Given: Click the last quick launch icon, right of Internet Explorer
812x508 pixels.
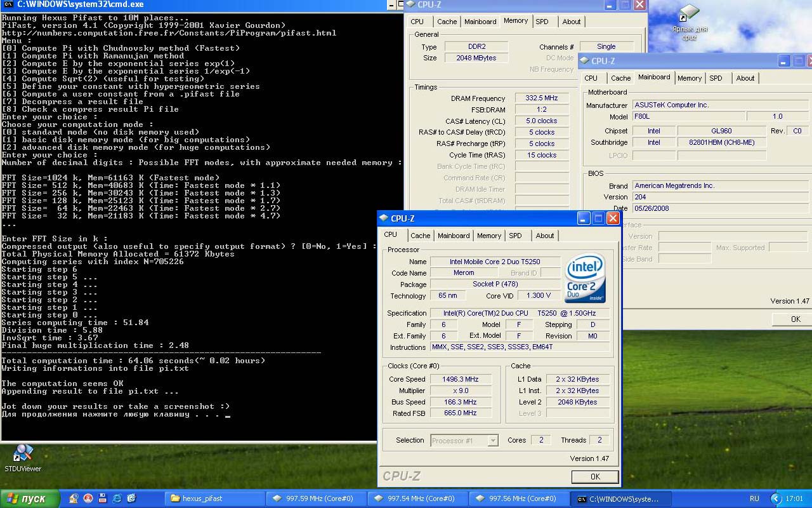Looking at the screenshot, I should click(x=131, y=498).
